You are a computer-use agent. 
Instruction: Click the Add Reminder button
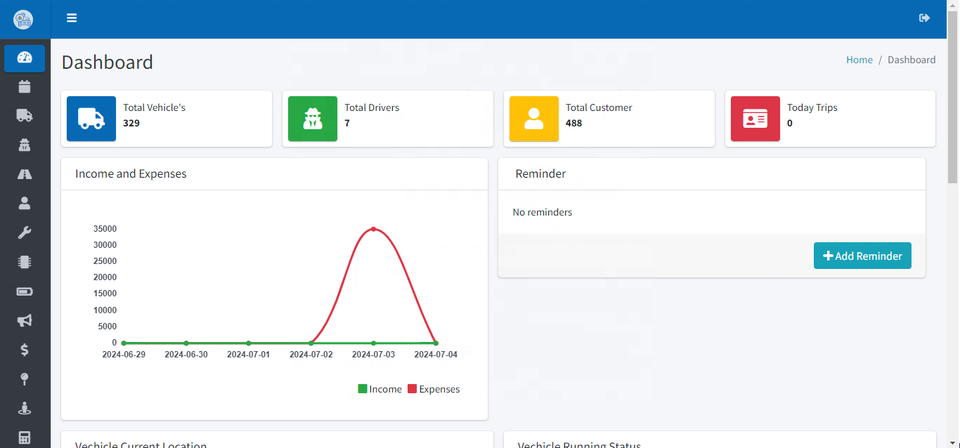(862, 256)
